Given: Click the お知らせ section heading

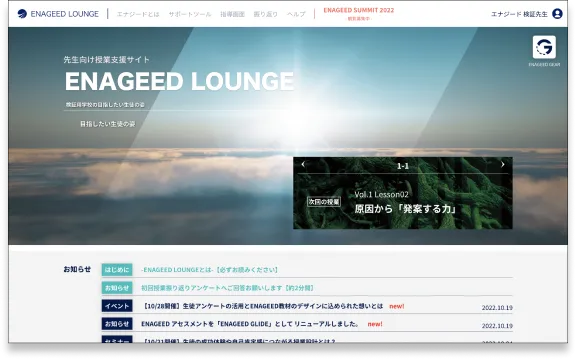Looking at the screenshot, I should tap(77, 269).
